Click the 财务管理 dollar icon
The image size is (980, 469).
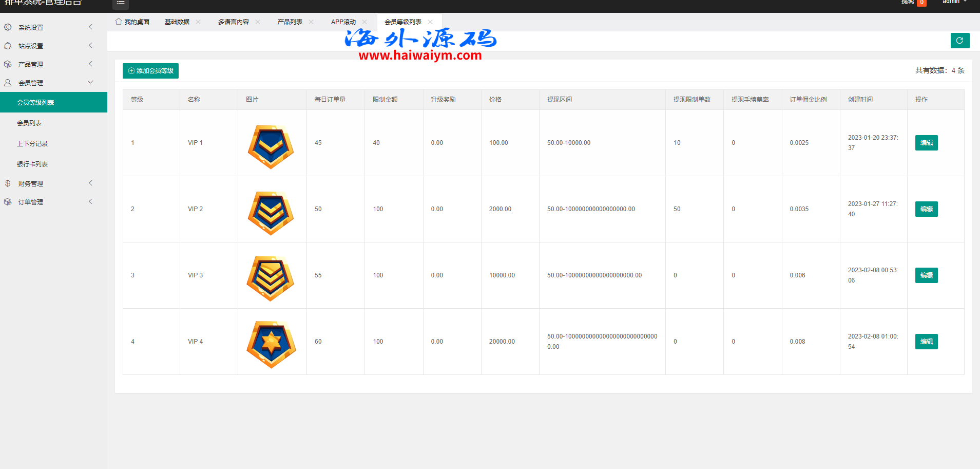coord(8,183)
